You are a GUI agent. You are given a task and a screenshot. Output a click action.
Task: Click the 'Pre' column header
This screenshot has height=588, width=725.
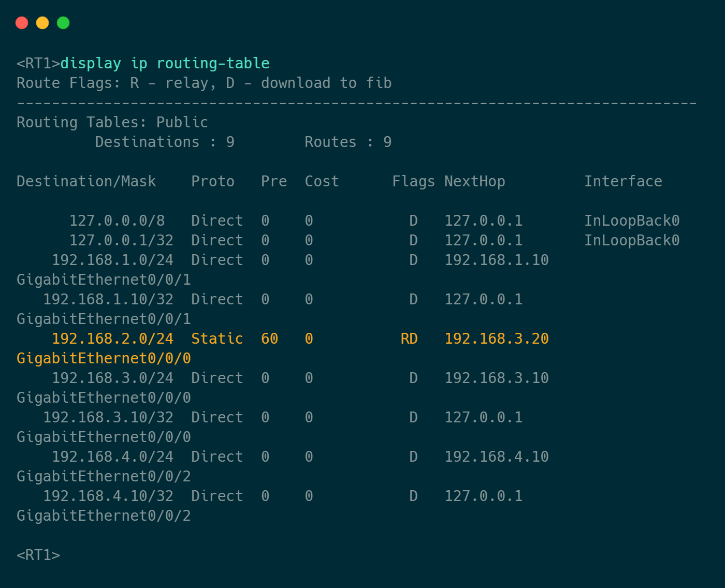click(x=273, y=181)
